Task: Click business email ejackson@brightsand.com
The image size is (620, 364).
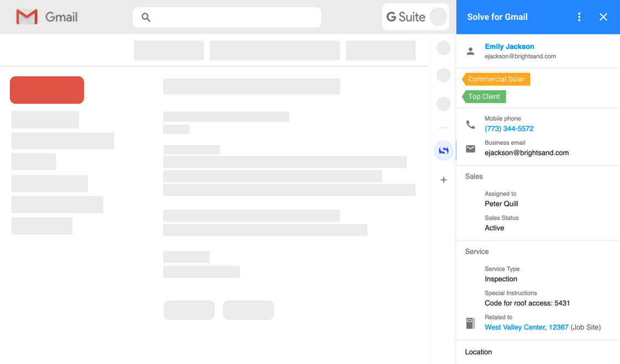Action: pos(527,153)
